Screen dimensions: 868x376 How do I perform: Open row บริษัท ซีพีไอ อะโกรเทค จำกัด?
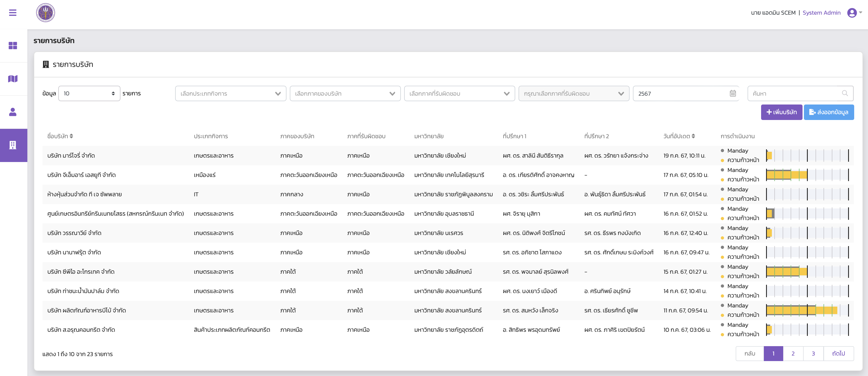tap(448, 271)
